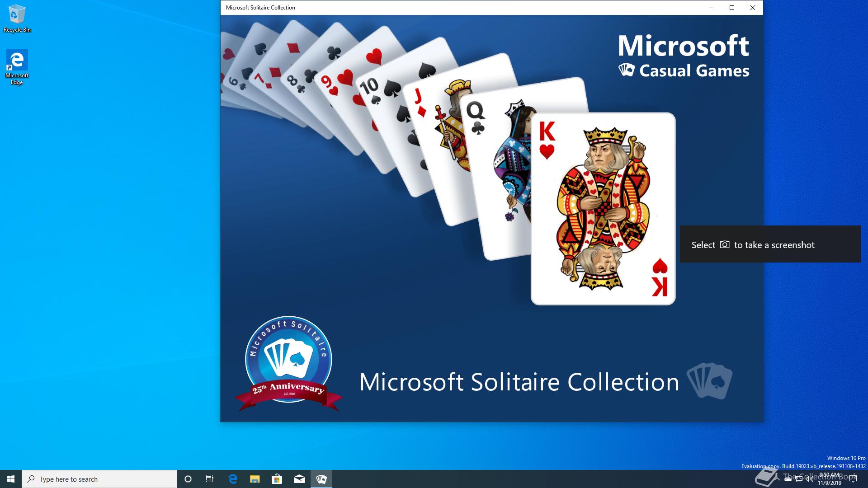Screen dimensions: 868x488
Task: Open the volume speaker tray icon
Action: pos(810,479)
